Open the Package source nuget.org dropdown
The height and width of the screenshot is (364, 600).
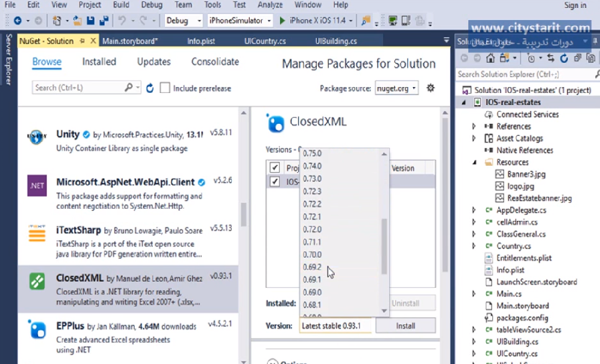click(396, 88)
